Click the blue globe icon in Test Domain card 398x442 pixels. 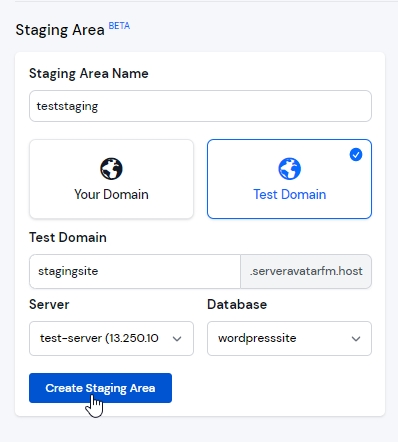289,169
